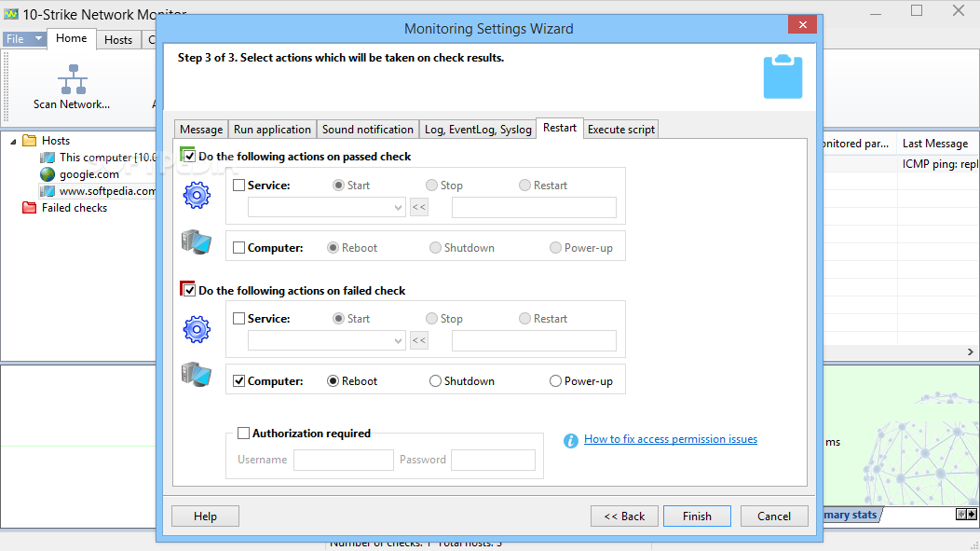This screenshot has height=551, width=980.
Task: Select the Restart tab
Action: [x=559, y=128]
